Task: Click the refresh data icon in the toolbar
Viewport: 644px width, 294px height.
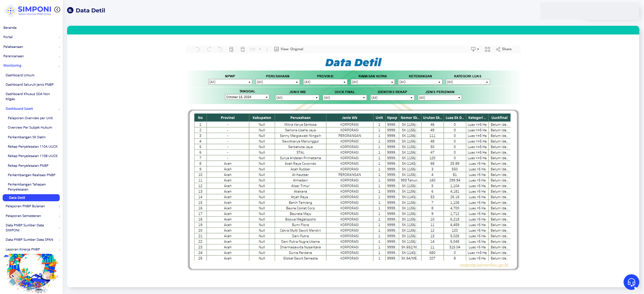Action: [231, 49]
